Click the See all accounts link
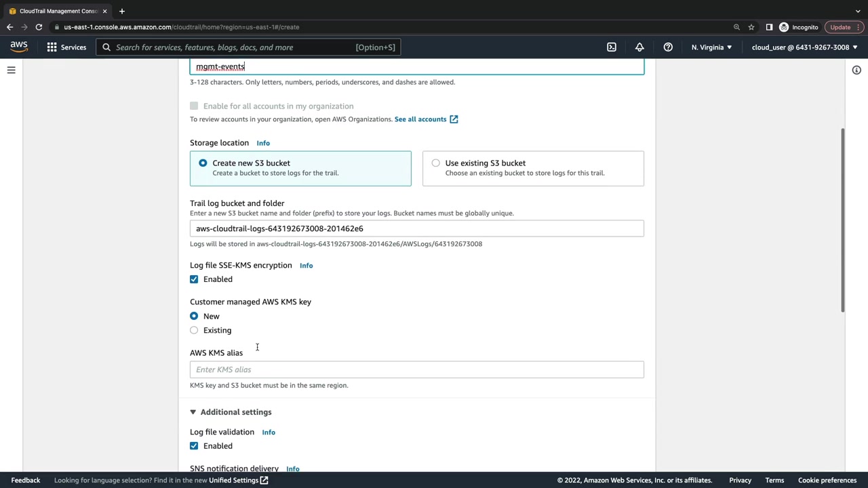The image size is (868, 488). (420, 119)
